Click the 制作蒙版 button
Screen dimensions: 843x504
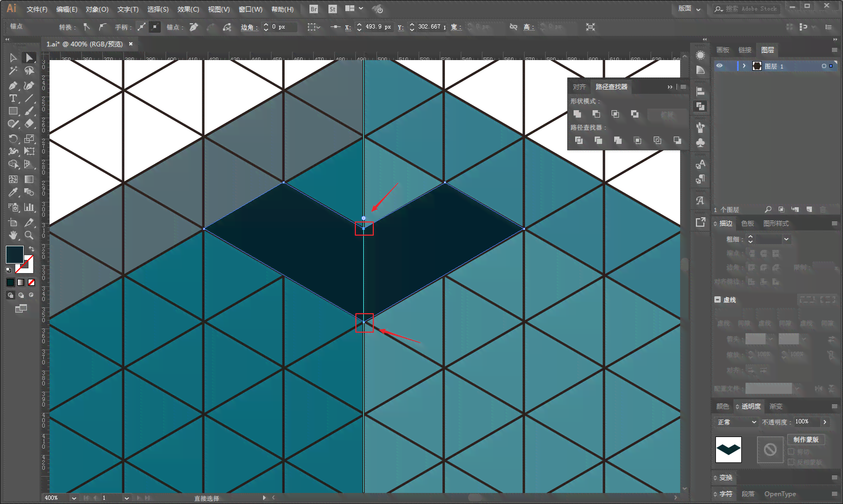(806, 440)
